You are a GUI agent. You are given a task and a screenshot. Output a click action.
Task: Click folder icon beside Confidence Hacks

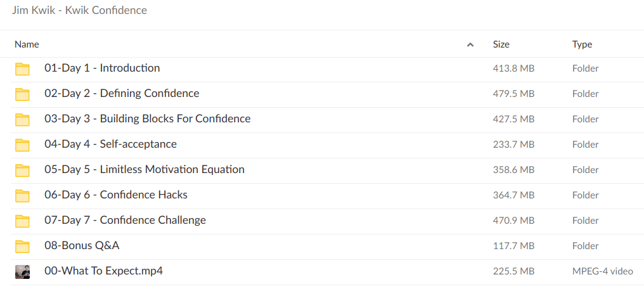tap(22, 195)
